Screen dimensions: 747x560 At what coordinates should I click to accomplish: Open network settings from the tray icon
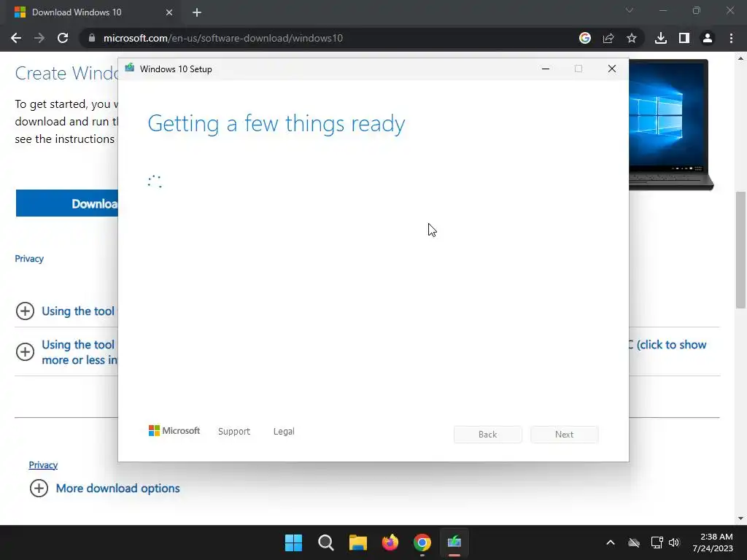pyautogui.click(x=657, y=542)
